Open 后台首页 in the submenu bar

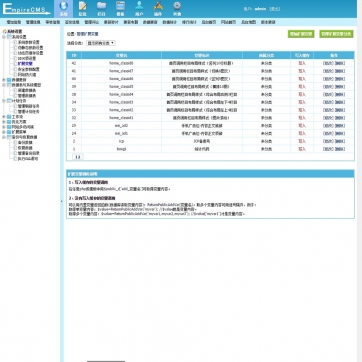coord(208,22)
